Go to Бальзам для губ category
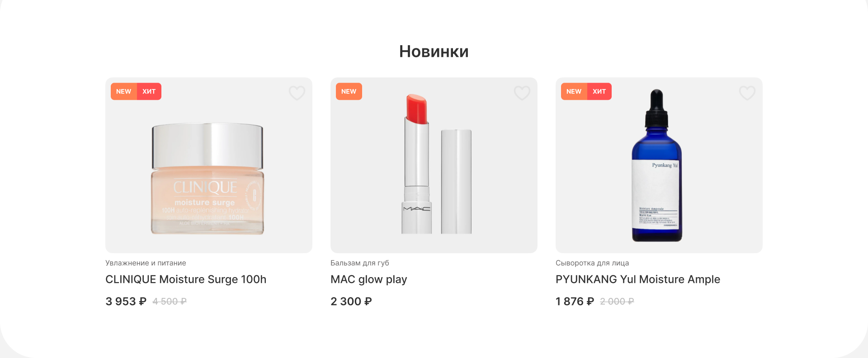Screen dimensions: 868x358 [x=359, y=263]
